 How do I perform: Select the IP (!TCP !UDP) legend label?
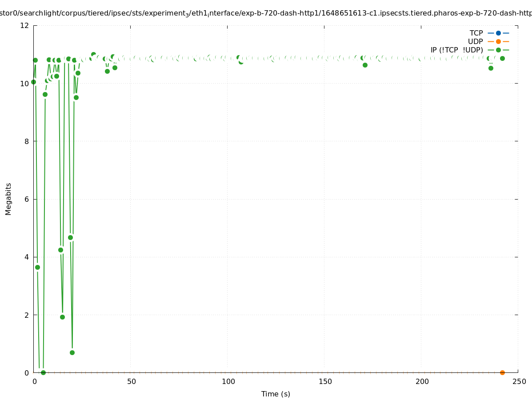pyautogui.click(x=456, y=50)
